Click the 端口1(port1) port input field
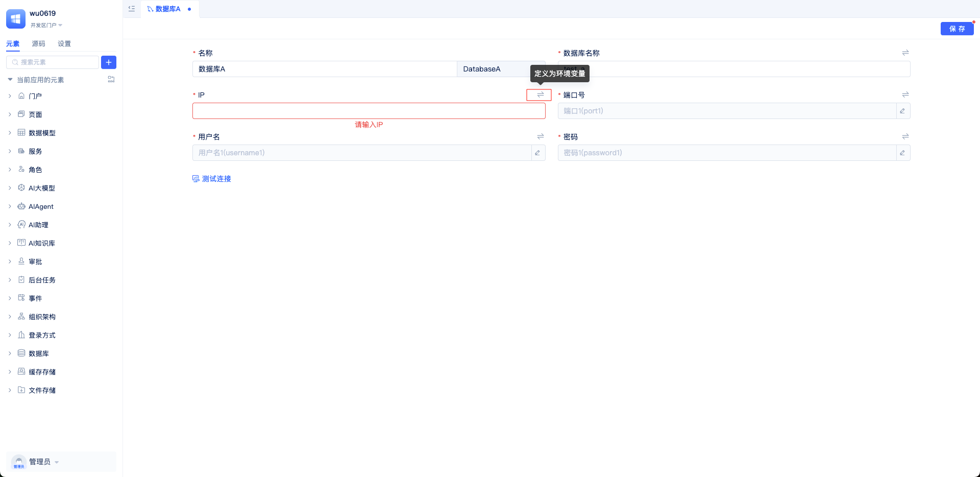This screenshot has width=980, height=477. (x=727, y=111)
